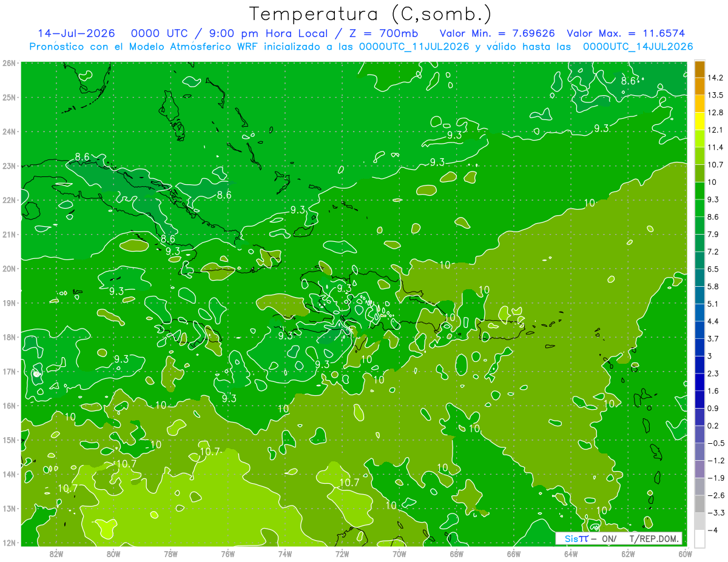Click the blue swatch between 4.4 and 3.7
The image size is (728, 562).
pyautogui.click(x=699, y=330)
